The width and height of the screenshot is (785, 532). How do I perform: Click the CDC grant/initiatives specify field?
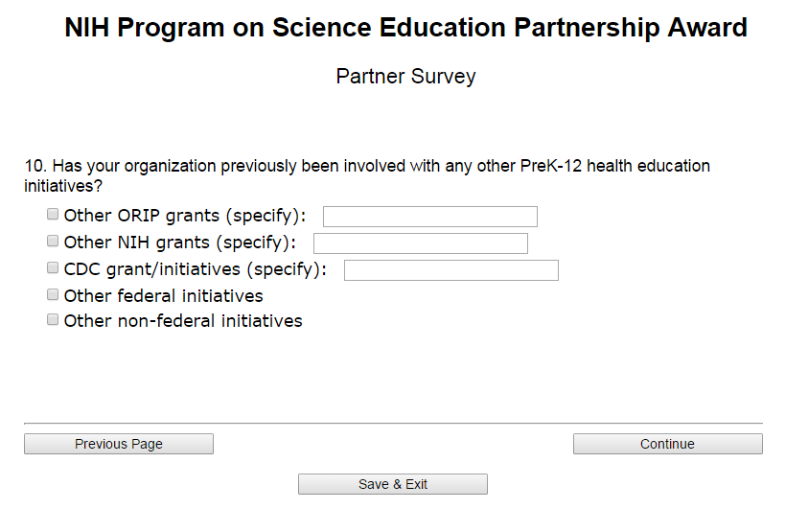tap(450, 270)
